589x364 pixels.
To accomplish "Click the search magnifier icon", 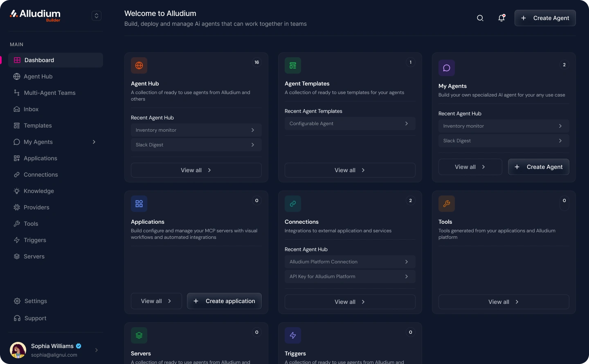I will 480,18.
